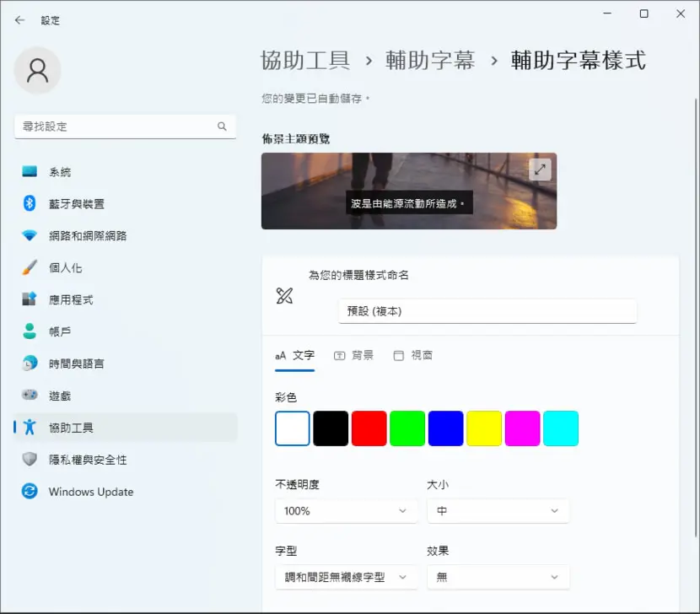Switch to the 背景 tab
Screen dimensions: 700x614
pos(353,355)
